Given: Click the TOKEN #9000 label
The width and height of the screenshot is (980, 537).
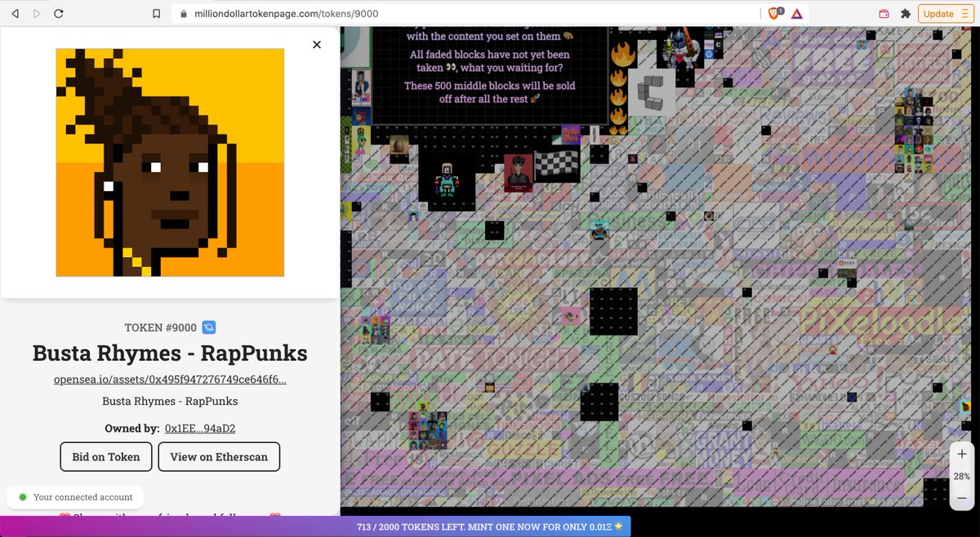Looking at the screenshot, I should (x=160, y=327).
